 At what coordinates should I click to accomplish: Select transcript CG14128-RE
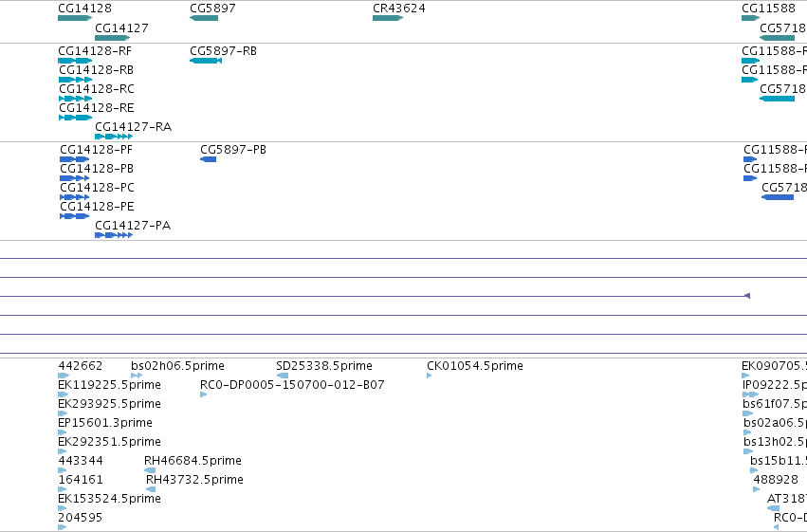[96, 108]
